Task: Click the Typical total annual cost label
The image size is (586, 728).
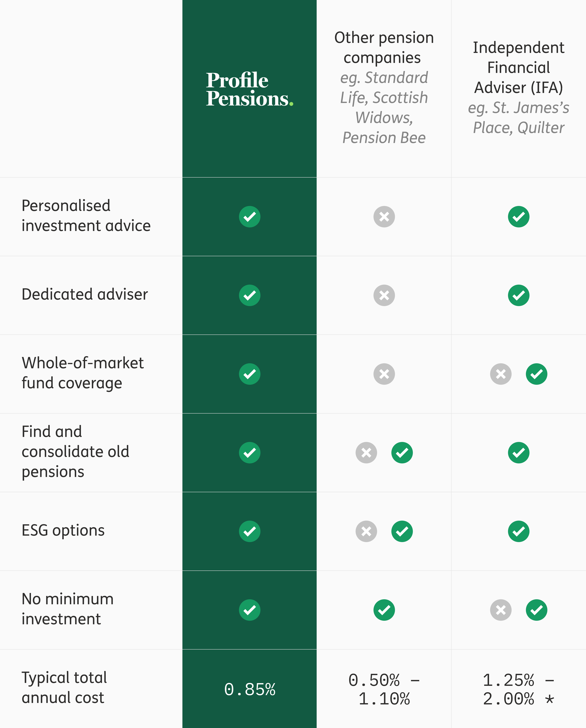Action: [64, 687]
